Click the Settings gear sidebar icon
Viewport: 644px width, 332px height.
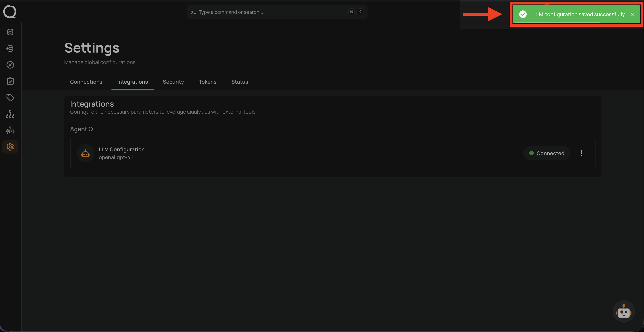coord(10,147)
